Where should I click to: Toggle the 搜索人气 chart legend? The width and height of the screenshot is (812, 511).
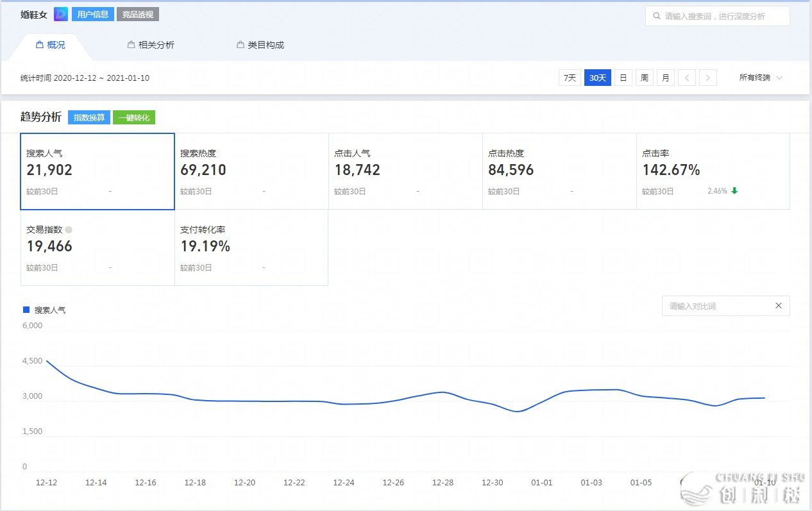point(44,310)
